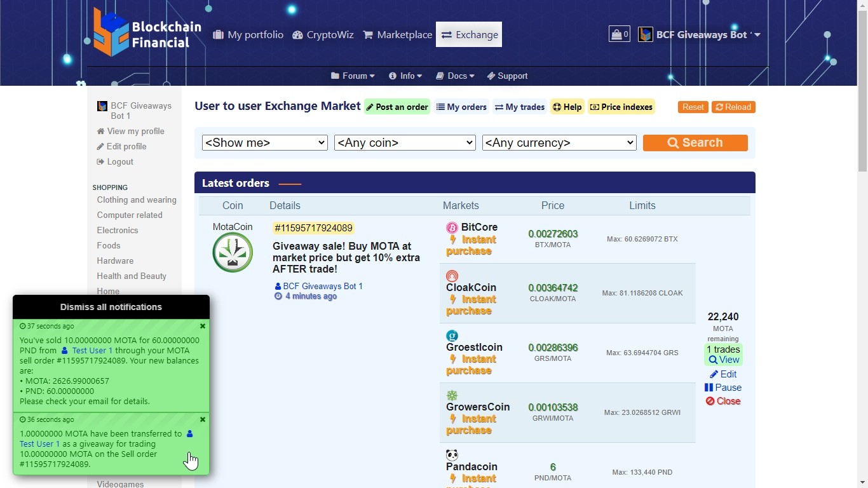Image resolution: width=868 pixels, height=488 pixels.
Task: Pause the MOTA sell order
Action: (723, 388)
